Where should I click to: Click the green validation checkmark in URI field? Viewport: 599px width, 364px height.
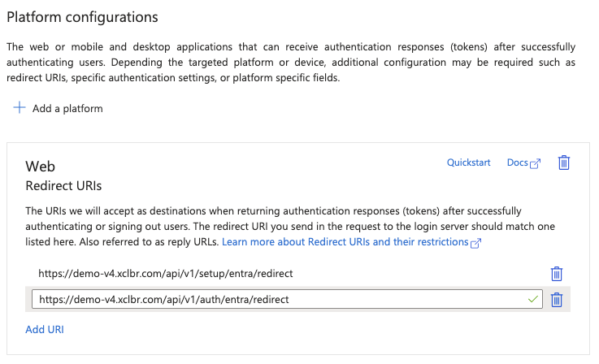click(532, 299)
